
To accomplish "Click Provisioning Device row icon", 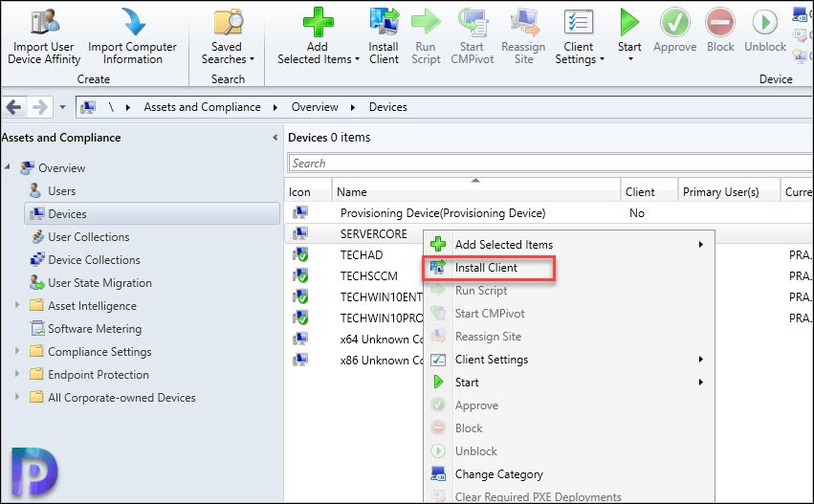I will pyautogui.click(x=300, y=212).
